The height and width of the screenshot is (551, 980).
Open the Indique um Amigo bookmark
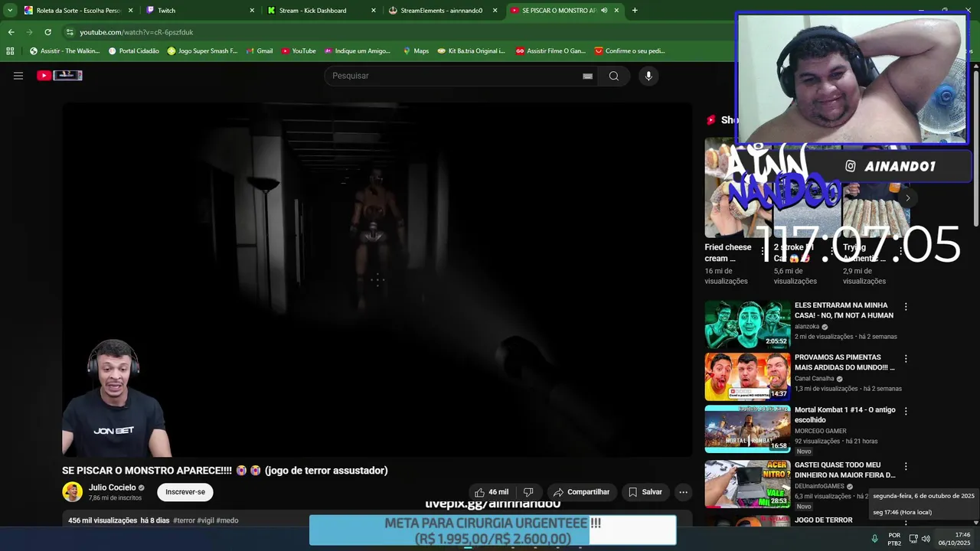pos(357,51)
